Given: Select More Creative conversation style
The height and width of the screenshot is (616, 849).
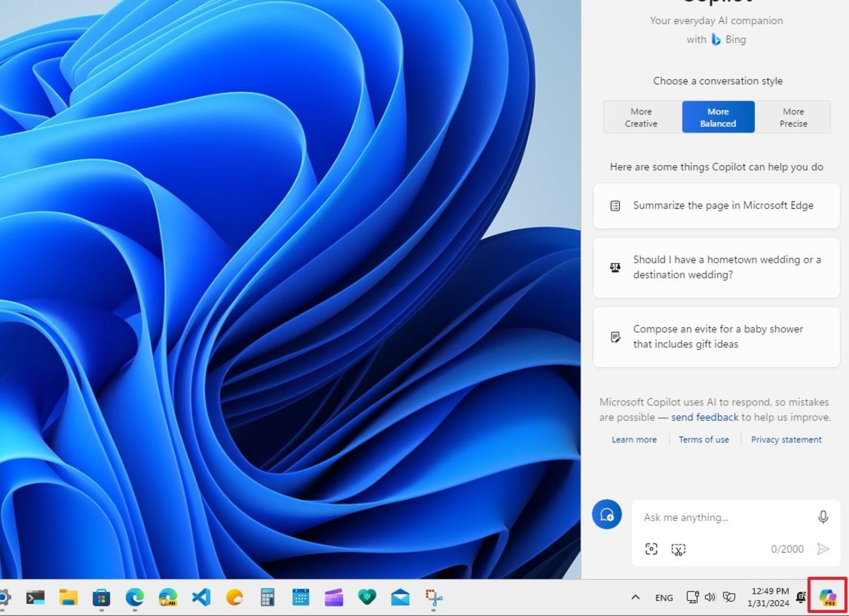Looking at the screenshot, I should point(641,117).
